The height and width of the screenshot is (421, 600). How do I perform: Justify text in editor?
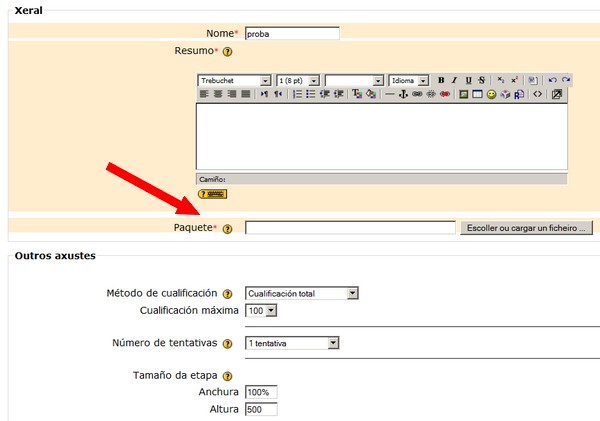[x=245, y=94]
